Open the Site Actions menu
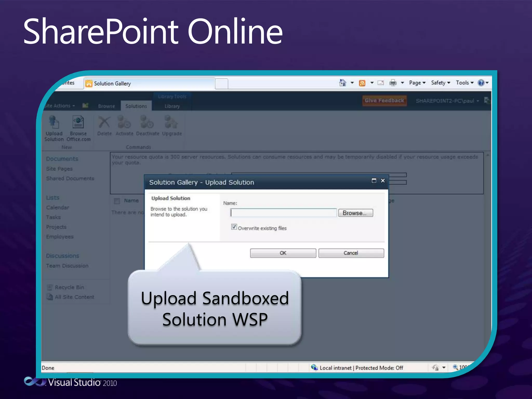 59,106
